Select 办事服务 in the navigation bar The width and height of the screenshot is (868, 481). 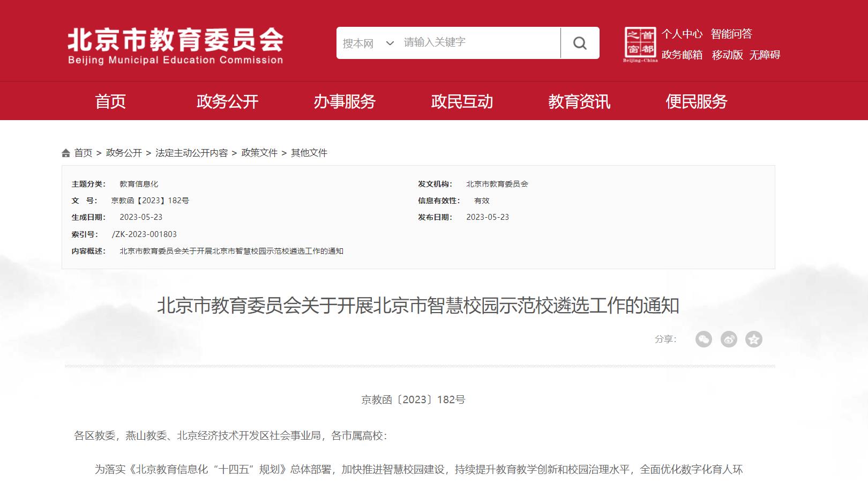click(x=345, y=101)
